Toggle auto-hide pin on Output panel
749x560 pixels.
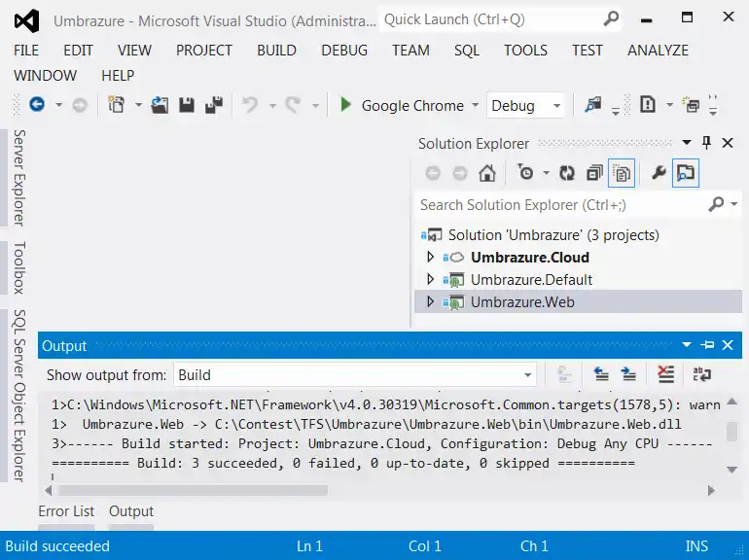[707, 345]
